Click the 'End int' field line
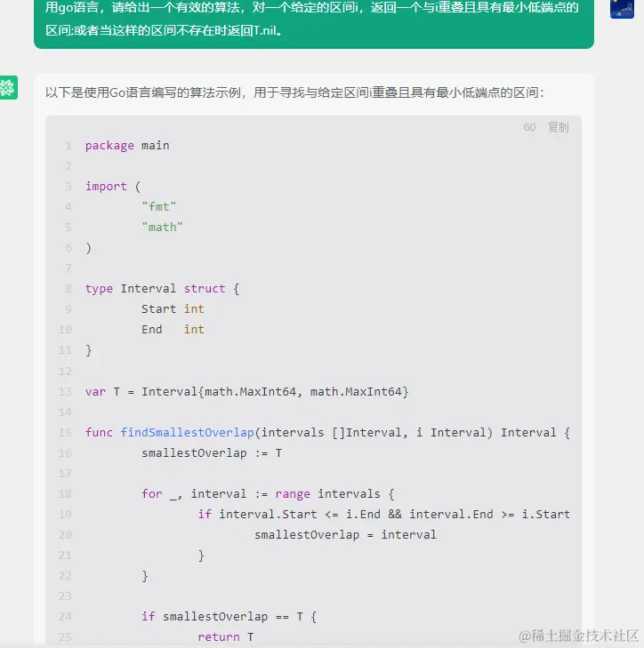This screenshot has height=648, width=644. pos(173,330)
